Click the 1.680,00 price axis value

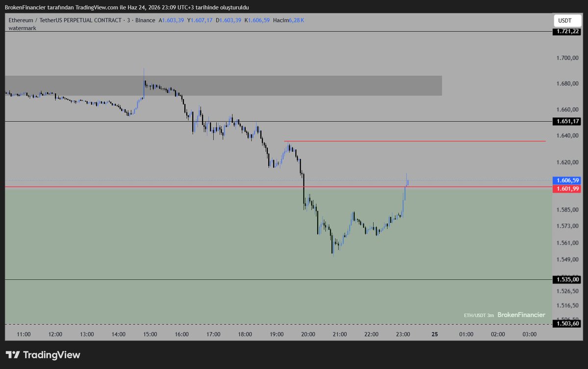[567, 83]
